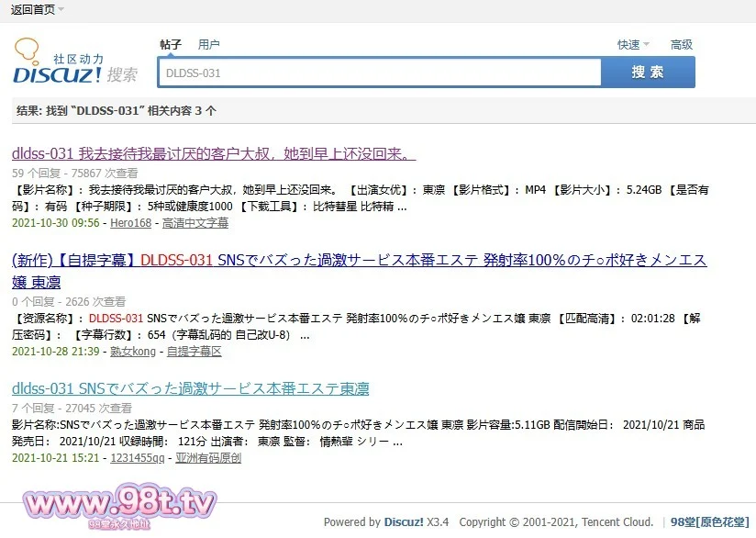Switch to the 用户 search tab

[209, 44]
